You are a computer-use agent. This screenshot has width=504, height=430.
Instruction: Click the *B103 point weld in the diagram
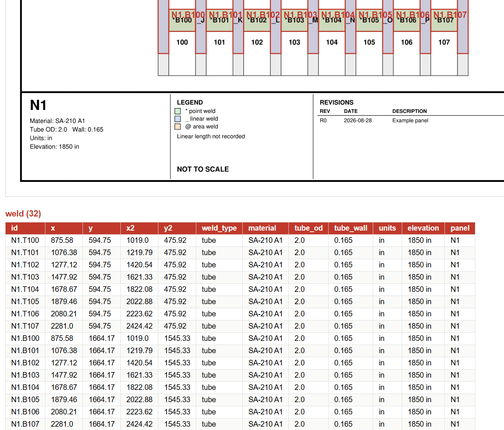[x=294, y=20]
